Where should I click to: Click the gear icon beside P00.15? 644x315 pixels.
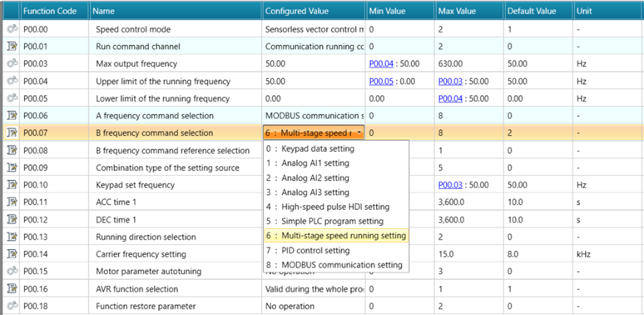[x=12, y=271]
